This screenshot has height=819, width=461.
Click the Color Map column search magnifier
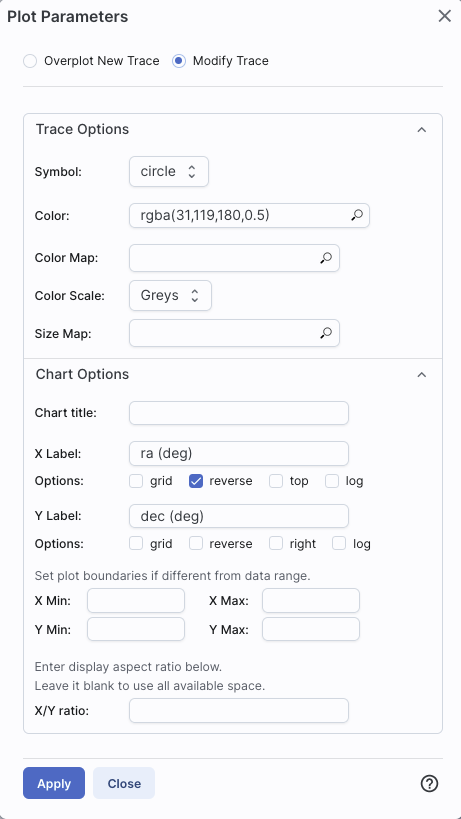point(326,258)
